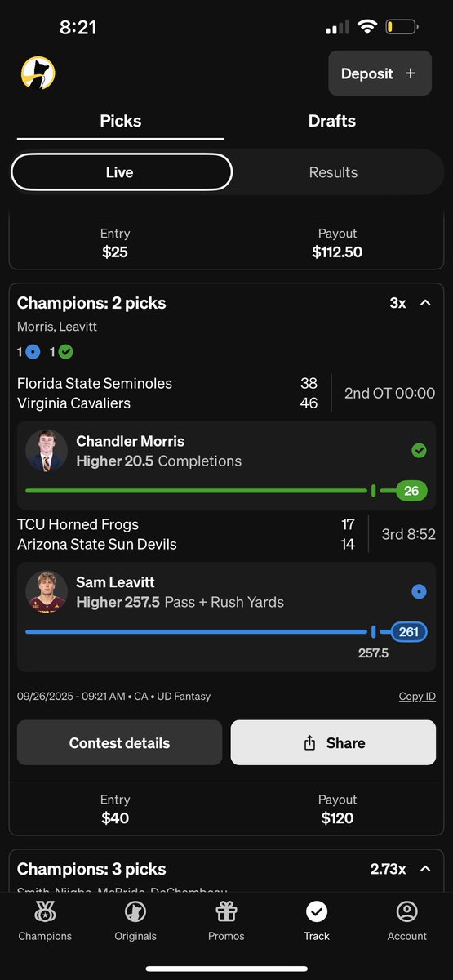The width and height of the screenshot is (453, 980).
Task: Tap green check on Chandler Morris pick
Action: 419,451
